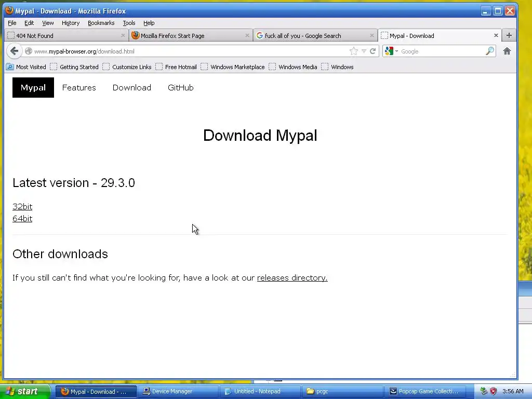Open the File menu
The height and width of the screenshot is (399, 532).
pyautogui.click(x=12, y=23)
